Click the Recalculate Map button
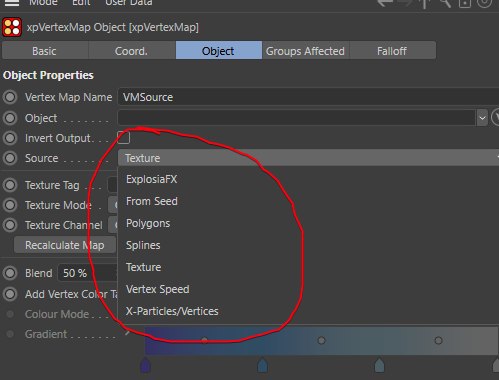This screenshot has height=380, width=499. pyautogui.click(x=65, y=245)
